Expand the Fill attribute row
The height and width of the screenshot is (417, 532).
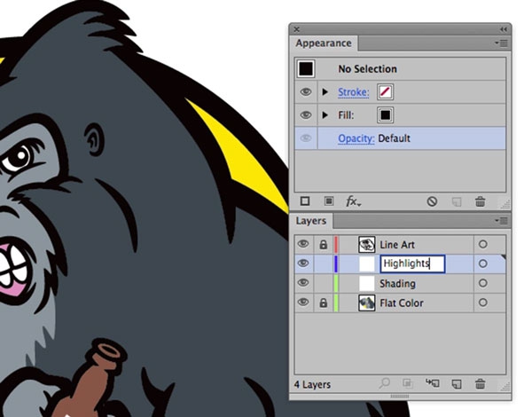coord(324,114)
